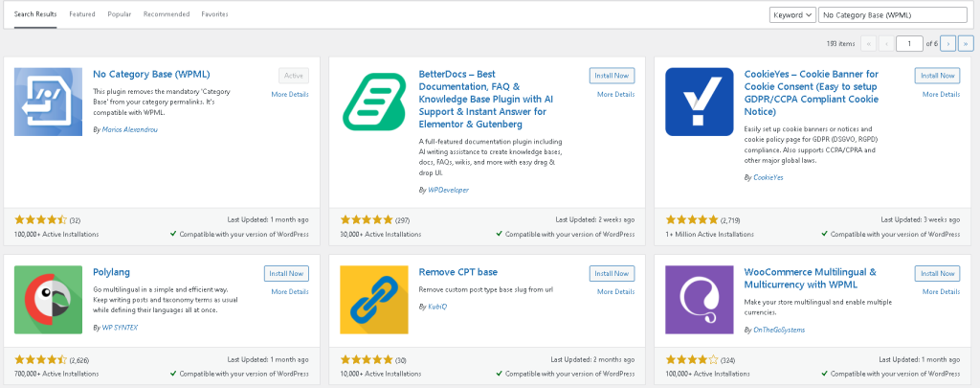Click the No Category Base plugin icon
The image size is (980, 388).
click(49, 102)
